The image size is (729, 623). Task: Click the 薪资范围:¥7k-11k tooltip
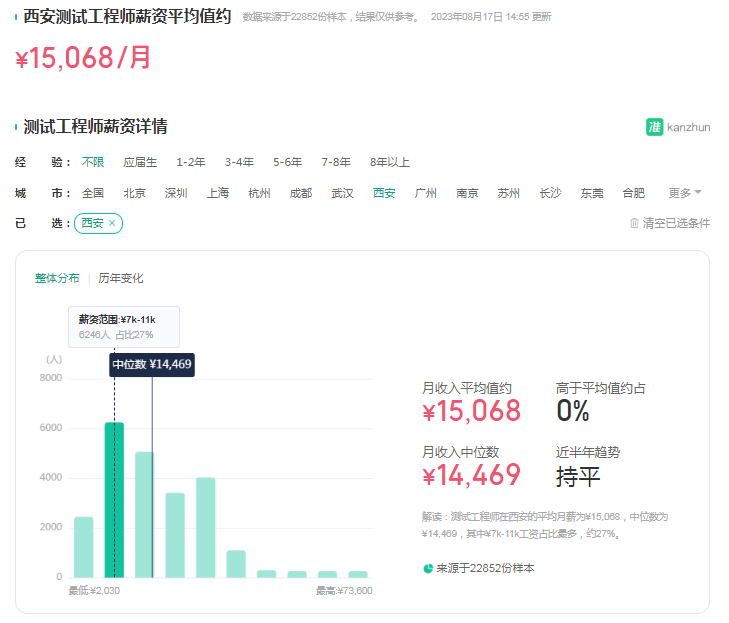[x=124, y=327]
